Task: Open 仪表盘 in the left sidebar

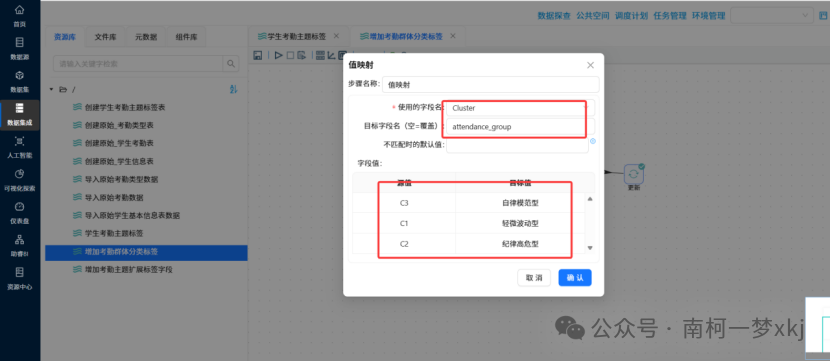Action: pos(20,213)
